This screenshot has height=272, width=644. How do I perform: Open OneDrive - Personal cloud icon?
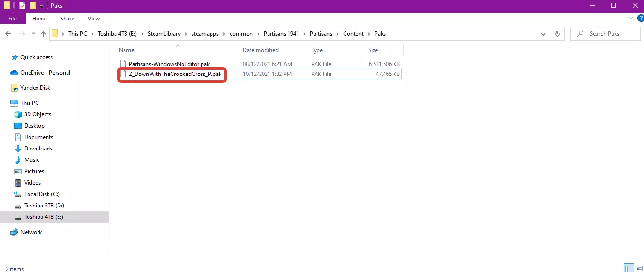click(x=14, y=73)
